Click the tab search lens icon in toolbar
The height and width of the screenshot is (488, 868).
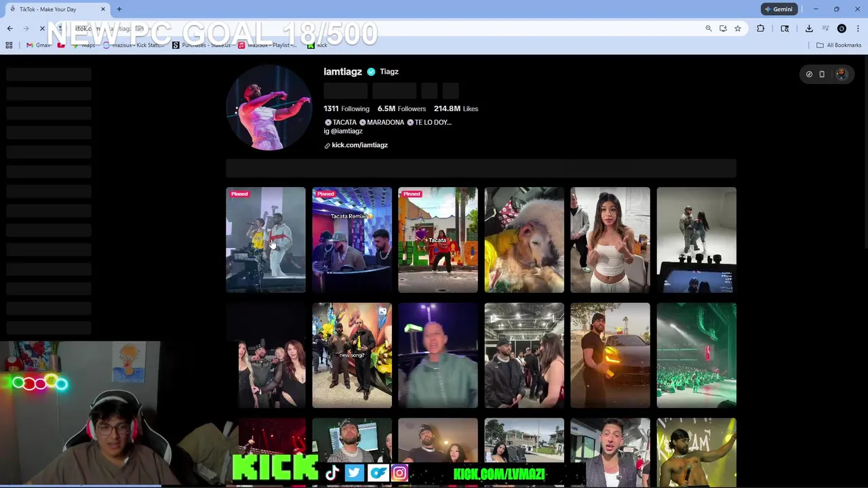[x=785, y=28]
